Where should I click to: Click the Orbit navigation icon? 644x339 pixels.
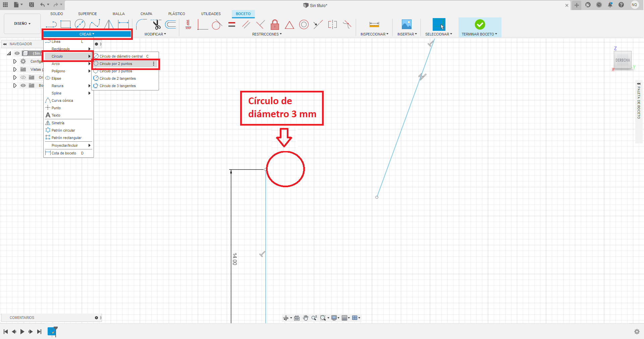click(286, 318)
